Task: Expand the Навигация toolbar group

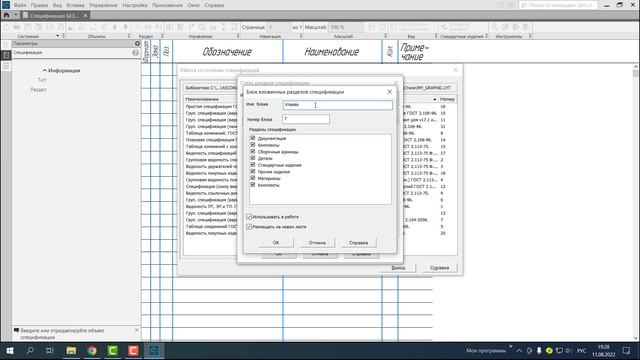Action: [x=301, y=36]
